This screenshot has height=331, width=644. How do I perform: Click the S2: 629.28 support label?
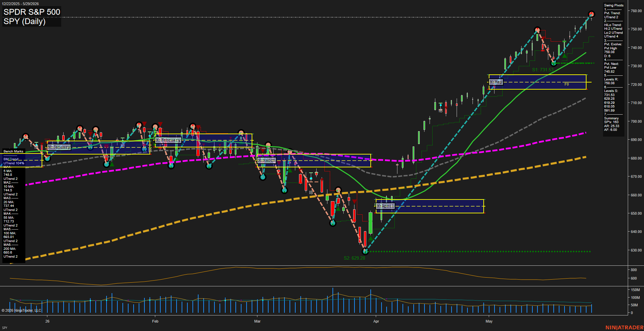click(354, 258)
